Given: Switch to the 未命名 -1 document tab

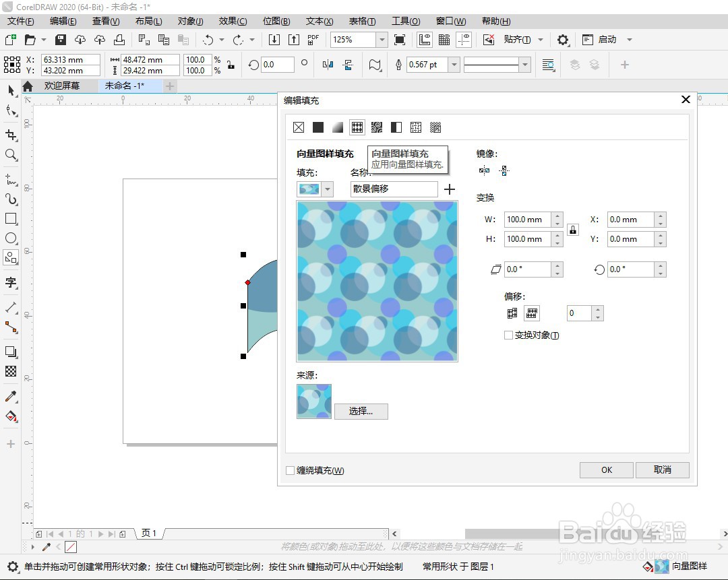Looking at the screenshot, I should click(125, 86).
